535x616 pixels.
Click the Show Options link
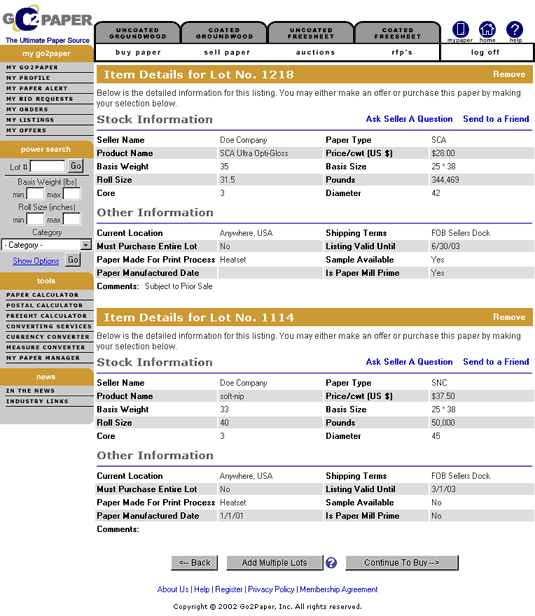[36, 261]
